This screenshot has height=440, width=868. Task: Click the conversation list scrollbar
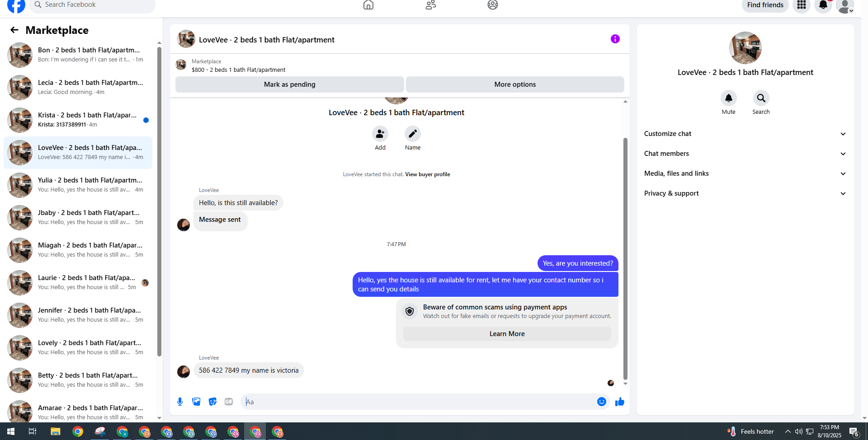click(159, 201)
